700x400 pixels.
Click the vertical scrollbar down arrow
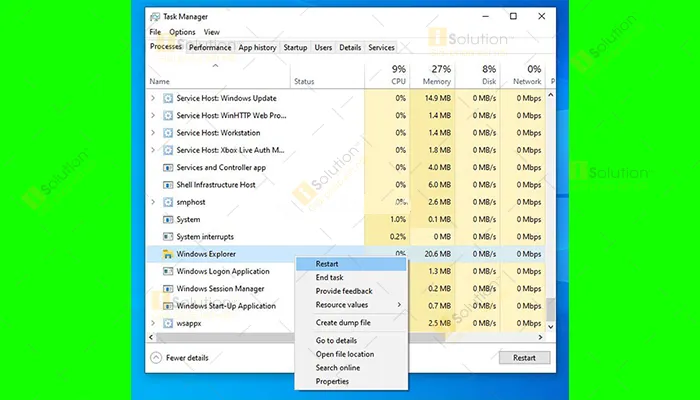click(x=550, y=327)
